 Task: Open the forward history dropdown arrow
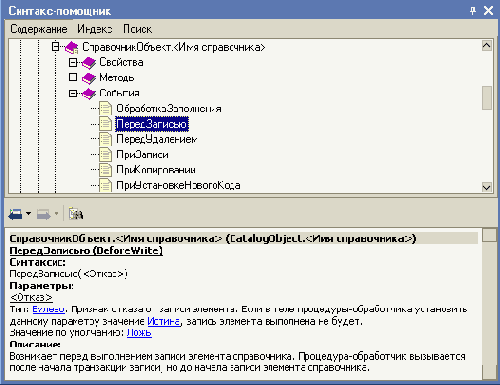click(x=56, y=213)
